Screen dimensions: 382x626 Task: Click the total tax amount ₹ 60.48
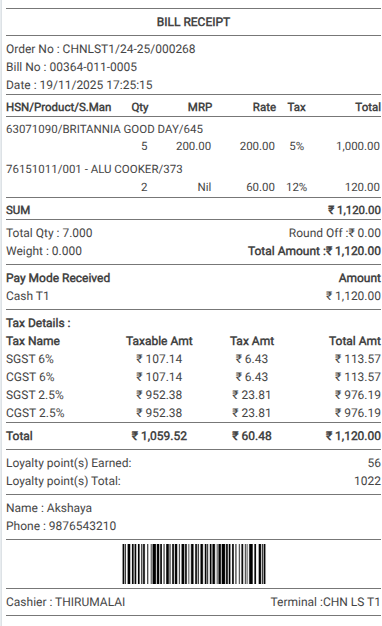pyautogui.click(x=251, y=436)
